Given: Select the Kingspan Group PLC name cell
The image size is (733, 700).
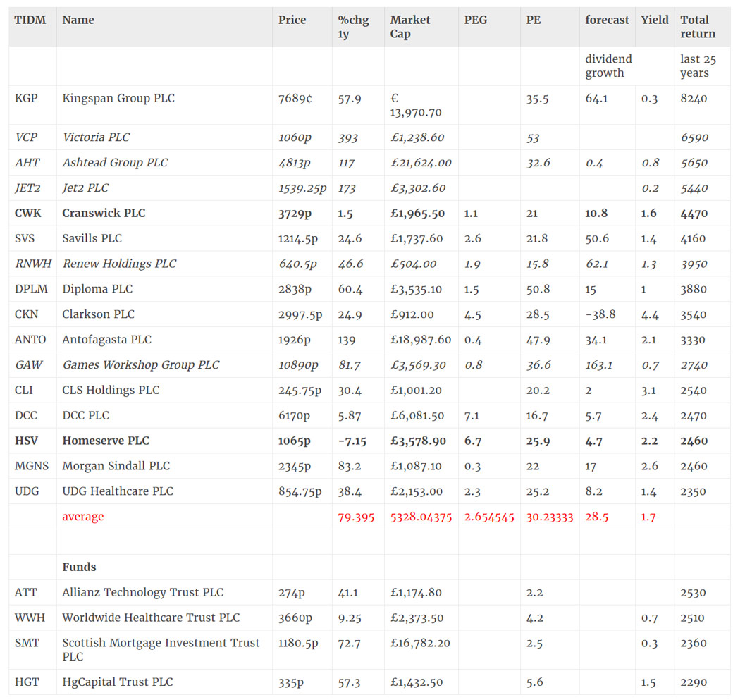Looking at the screenshot, I should 118,99.
